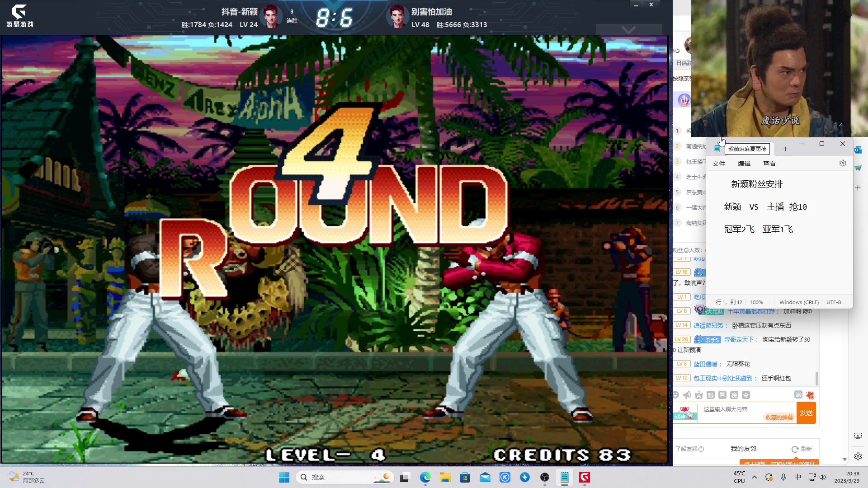Open Microsoft Store from the taskbar
This screenshot has height=488, width=868.
pos(465,477)
